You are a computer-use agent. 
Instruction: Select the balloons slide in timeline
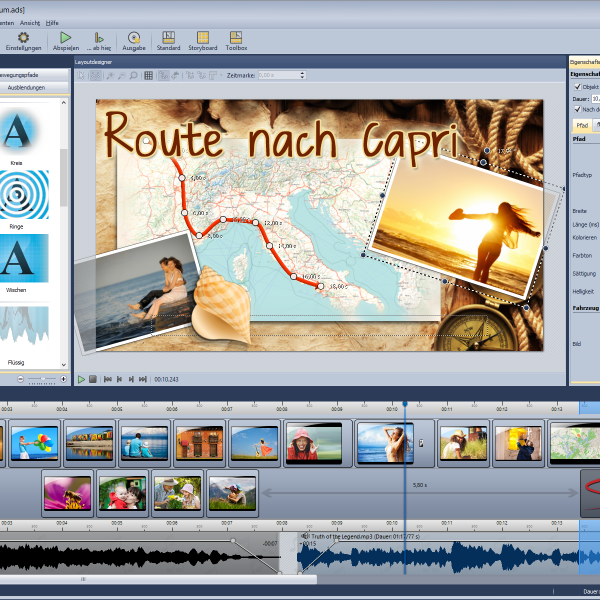click(34, 443)
